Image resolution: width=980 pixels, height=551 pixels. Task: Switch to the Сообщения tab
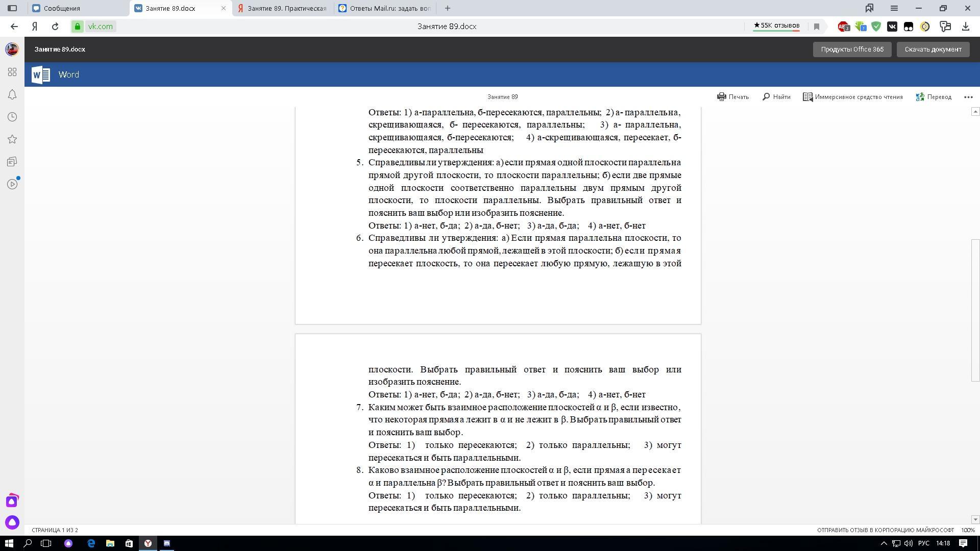(x=78, y=8)
